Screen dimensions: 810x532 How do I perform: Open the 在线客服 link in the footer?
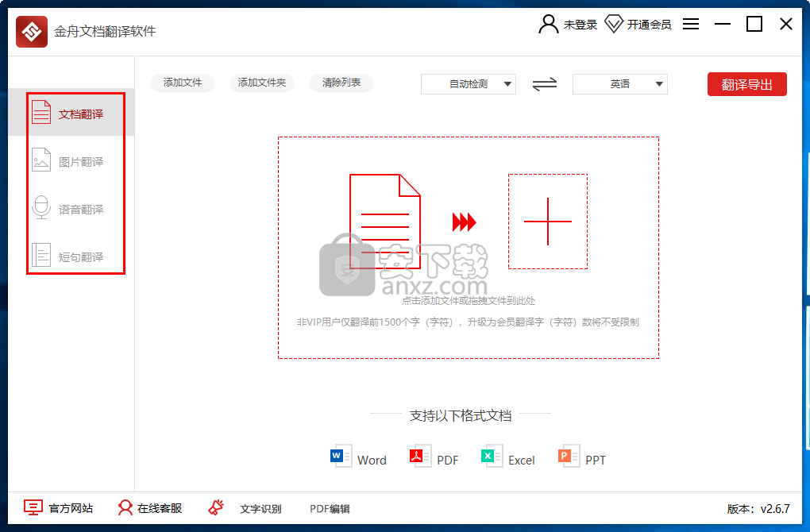click(x=160, y=509)
